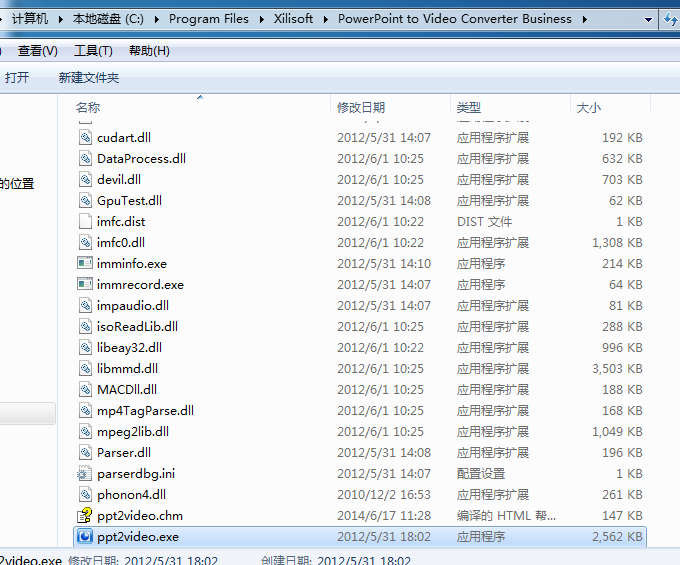680x565 pixels.
Task: Open the address bar history dropdown
Action: [648, 20]
